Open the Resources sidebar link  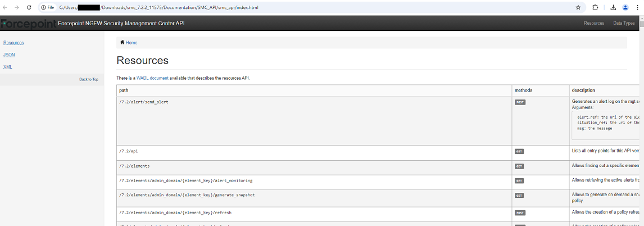(13, 43)
